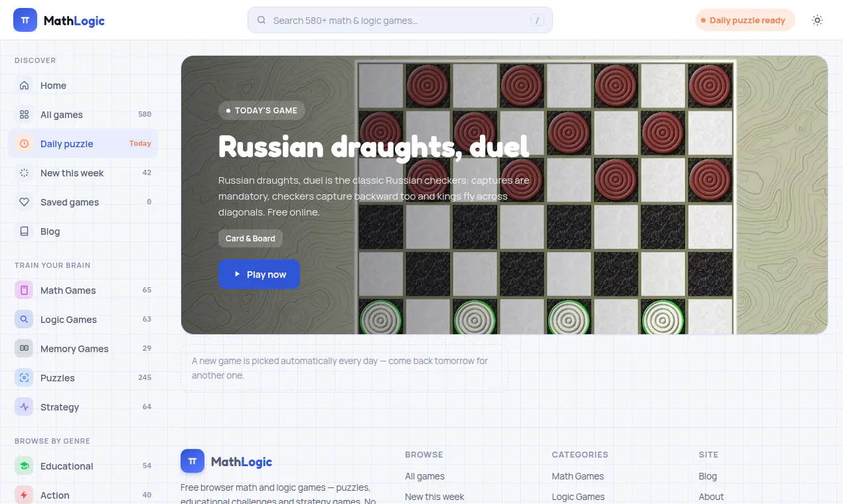
Task: Click the Educational graduation cap icon
Action: click(x=25, y=466)
